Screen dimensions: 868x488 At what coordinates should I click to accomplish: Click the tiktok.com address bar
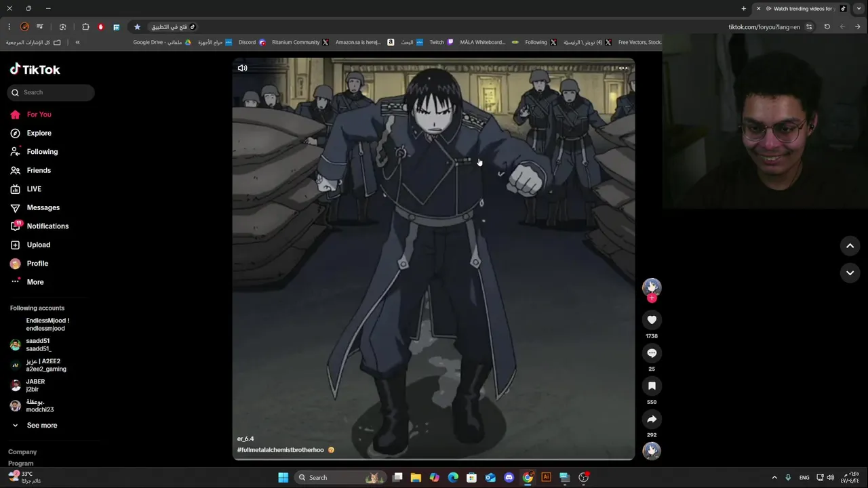pos(764,27)
